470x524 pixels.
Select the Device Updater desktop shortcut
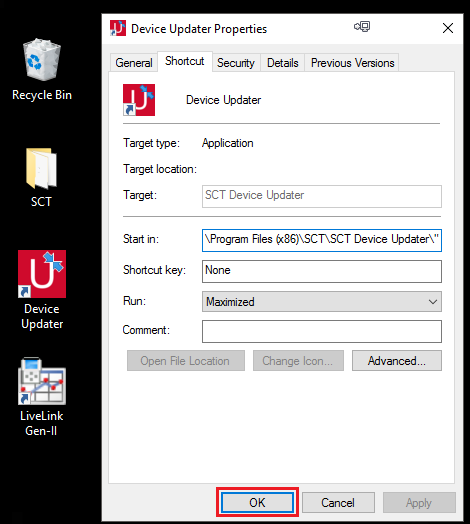click(x=42, y=290)
